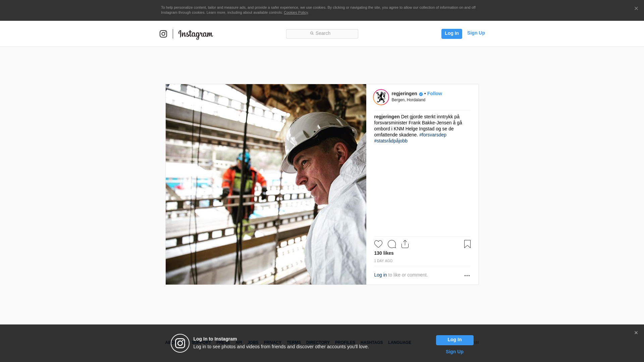Open regjeringen profile avatar
This screenshot has height=362, width=644.
pos(381,97)
